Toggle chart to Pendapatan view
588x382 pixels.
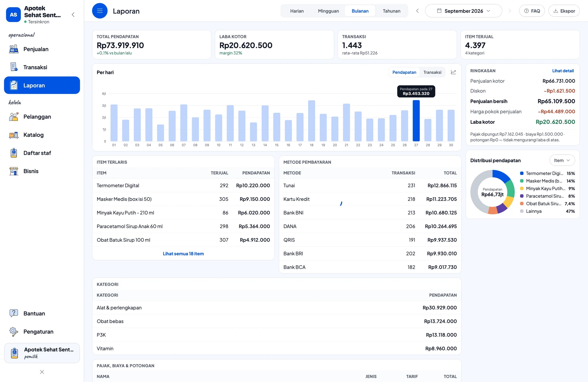tap(404, 72)
